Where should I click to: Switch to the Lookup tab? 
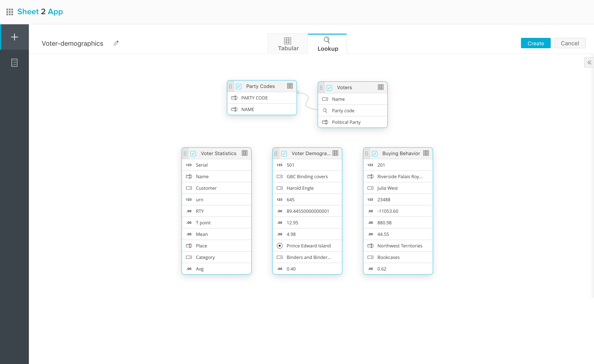(327, 44)
